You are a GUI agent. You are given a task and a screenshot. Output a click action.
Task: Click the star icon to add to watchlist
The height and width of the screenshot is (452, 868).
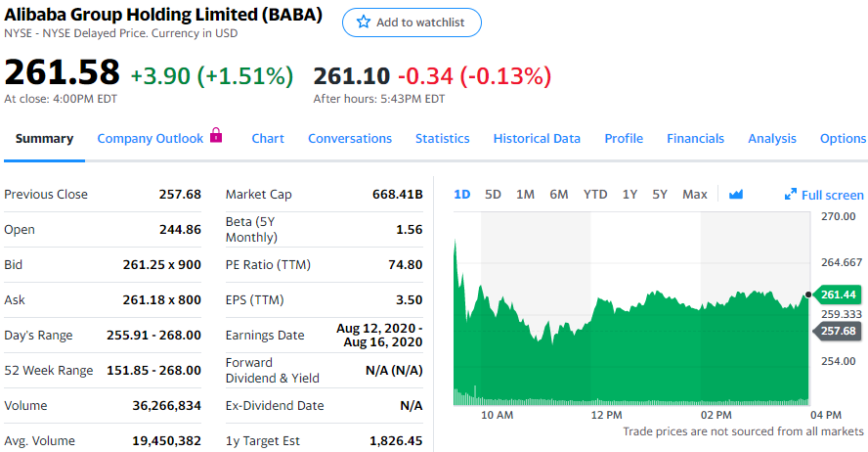tap(364, 23)
